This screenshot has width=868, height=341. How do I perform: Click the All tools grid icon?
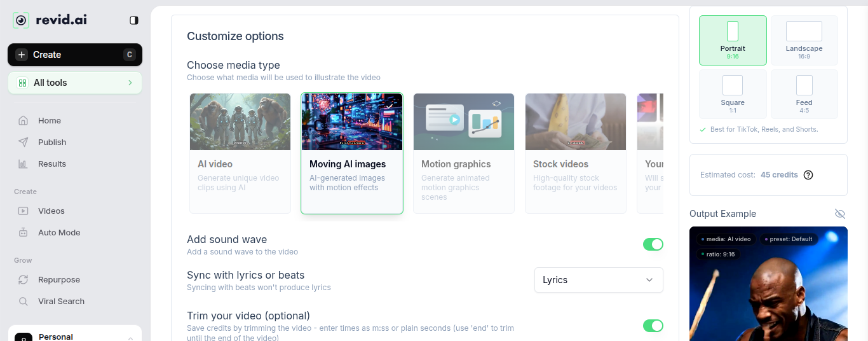23,83
